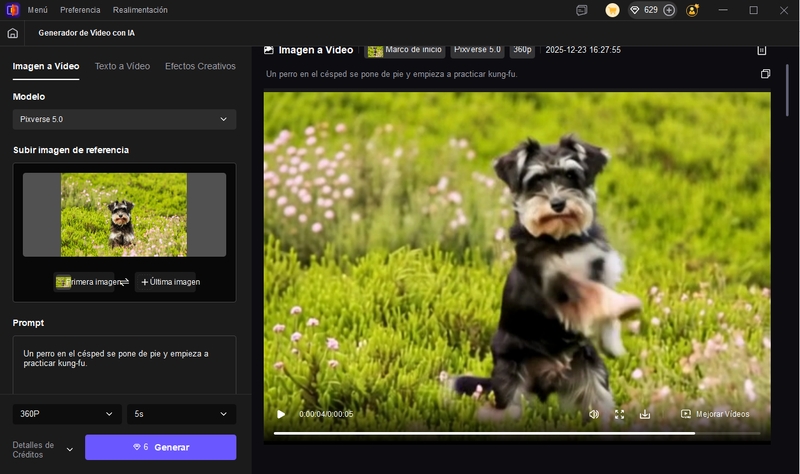Open the message center icon
Viewport: 800px width, 474px height.
tap(582, 10)
